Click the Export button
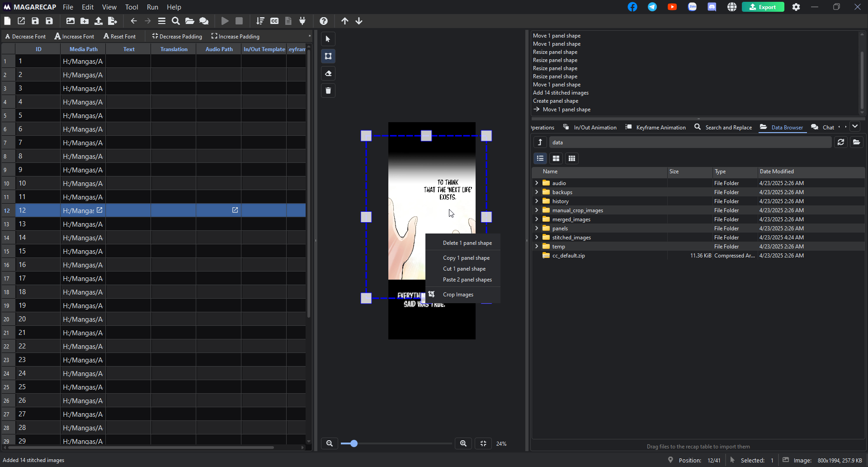This screenshot has width=868, height=467. click(763, 7)
